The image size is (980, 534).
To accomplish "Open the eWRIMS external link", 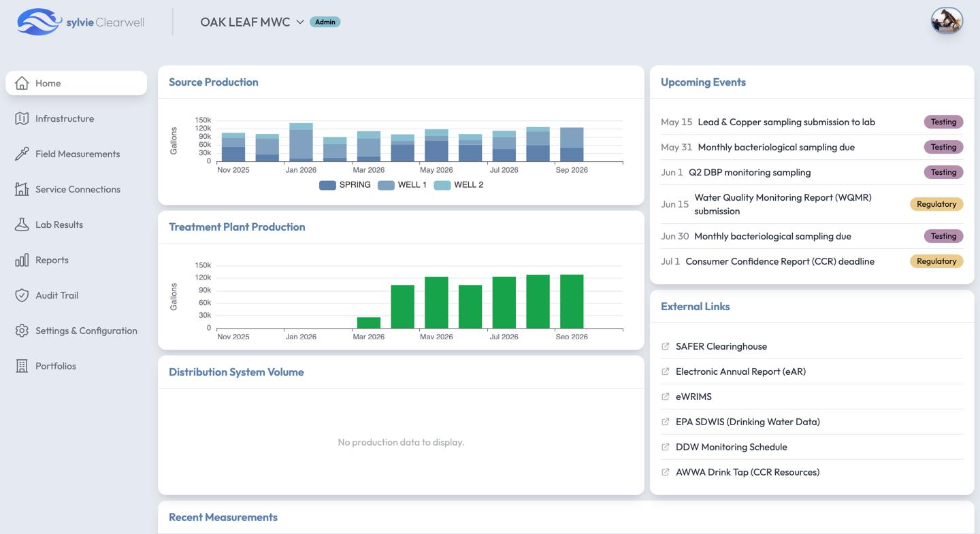I will 693,397.
